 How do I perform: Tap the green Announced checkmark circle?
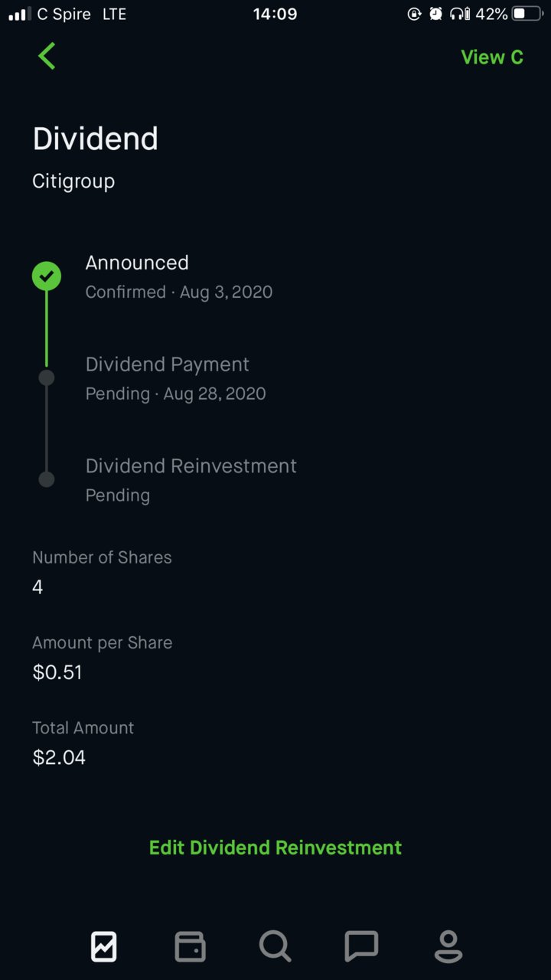click(47, 276)
